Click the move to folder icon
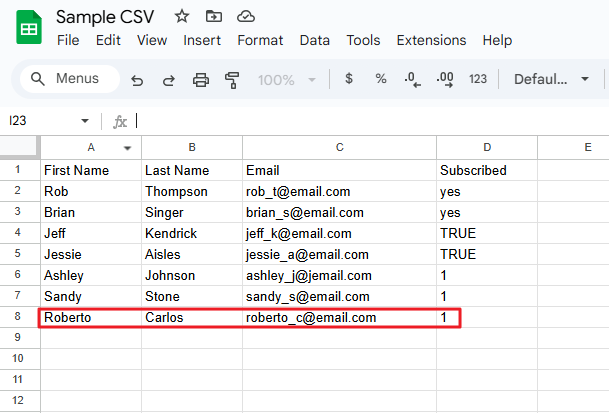 (x=212, y=16)
